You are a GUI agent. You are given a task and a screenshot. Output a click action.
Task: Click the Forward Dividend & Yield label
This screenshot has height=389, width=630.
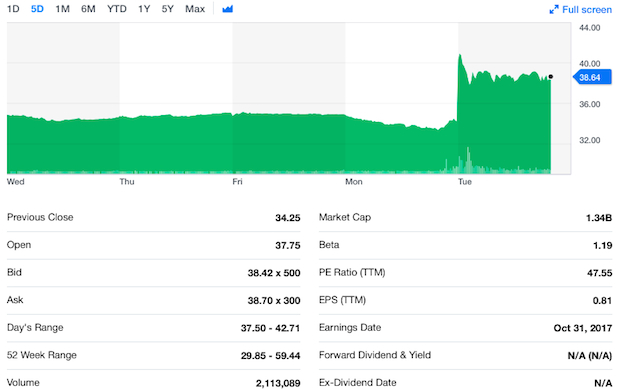point(375,355)
